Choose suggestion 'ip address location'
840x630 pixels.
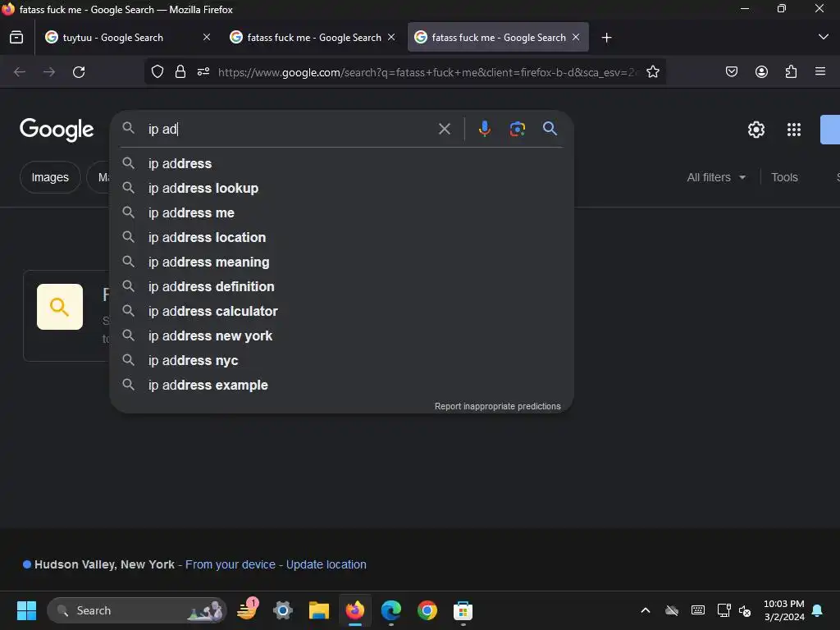click(x=340, y=237)
